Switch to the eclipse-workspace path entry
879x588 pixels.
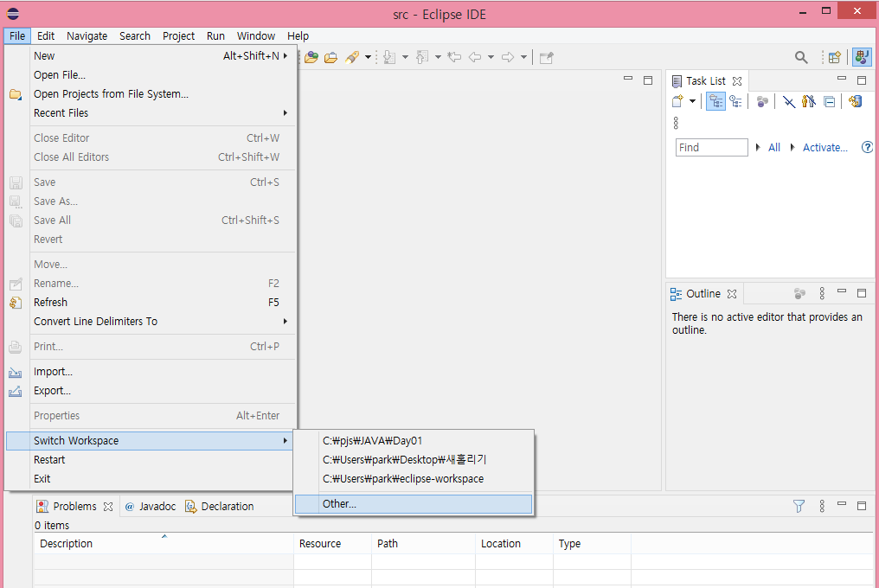coord(414,479)
